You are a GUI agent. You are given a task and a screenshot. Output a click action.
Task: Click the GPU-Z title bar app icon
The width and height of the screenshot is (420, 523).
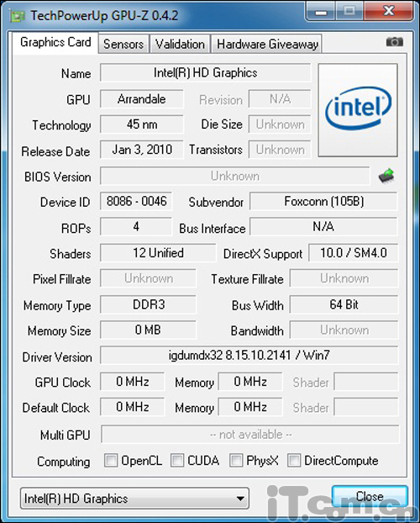coord(18,16)
